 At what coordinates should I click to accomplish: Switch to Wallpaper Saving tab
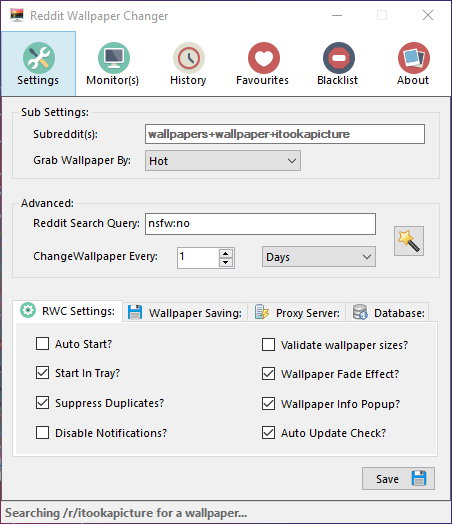(x=185, y=313)
